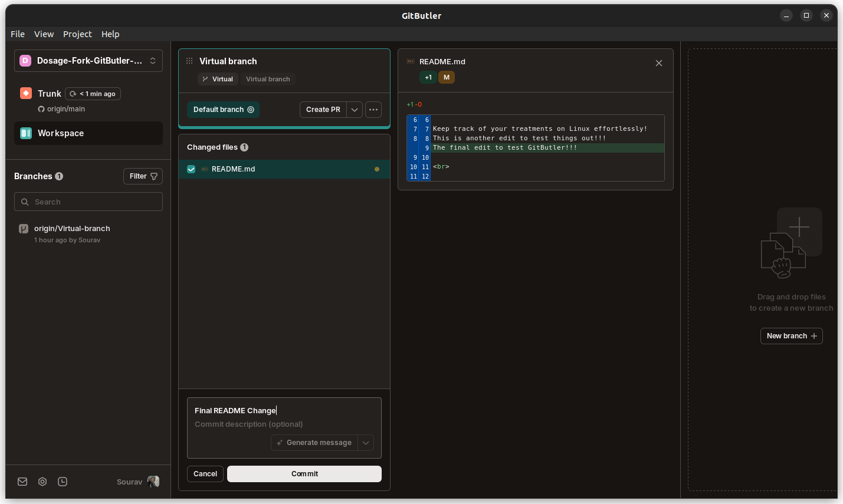Click the history clock icon in sidebar footer

click(x=62, y=482)
